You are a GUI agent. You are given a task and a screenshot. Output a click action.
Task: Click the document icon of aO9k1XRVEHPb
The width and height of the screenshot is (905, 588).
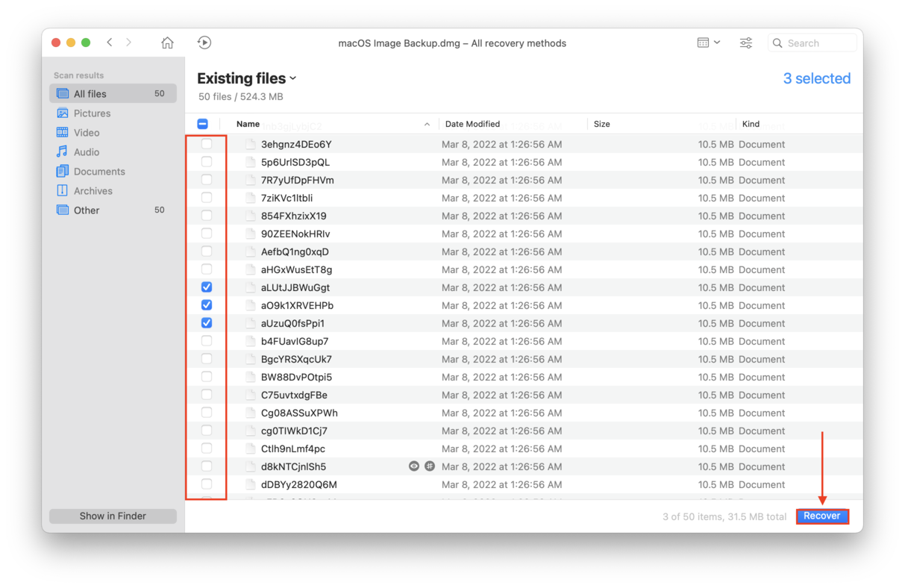[x=251, y=305]
